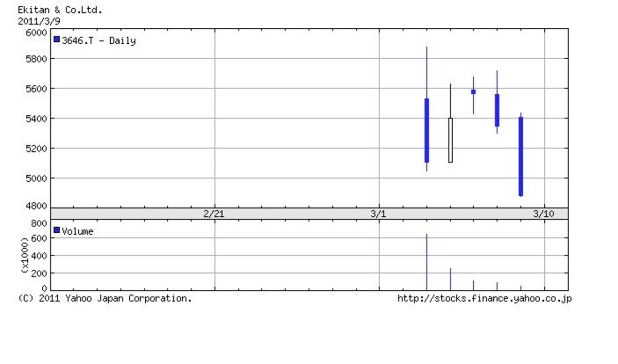This screenshot has width=618, height=364.
Task: Select the tallest volume bar
Action: click(426, 262)
